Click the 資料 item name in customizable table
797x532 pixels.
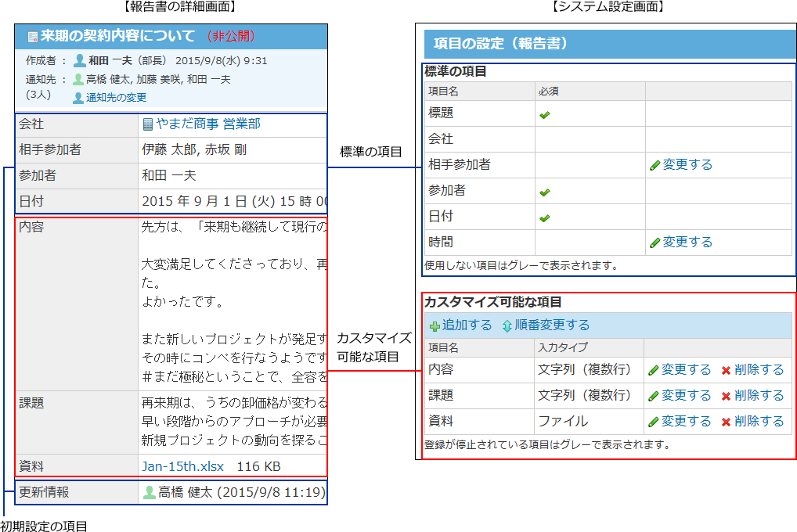click(x=441, y=421)
